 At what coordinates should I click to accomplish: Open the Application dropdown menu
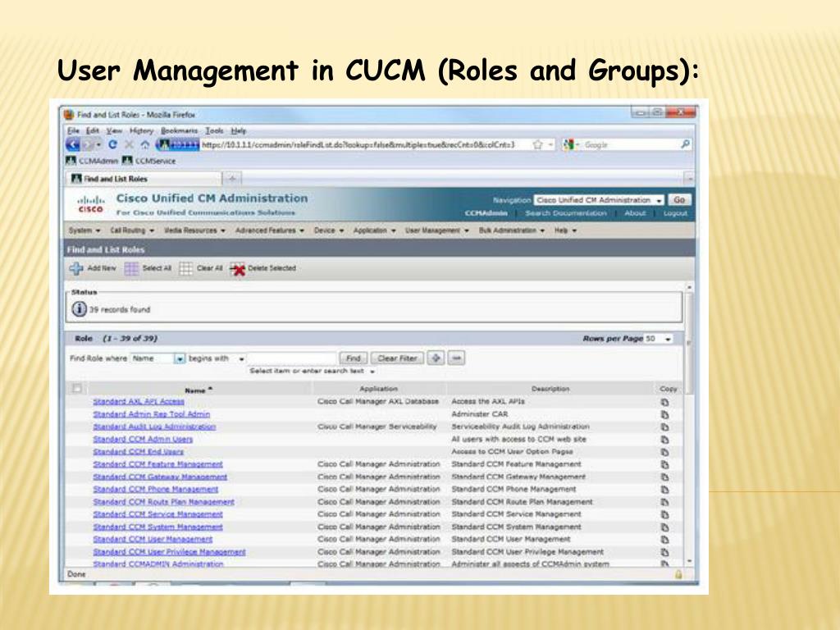tap(374, 231)
